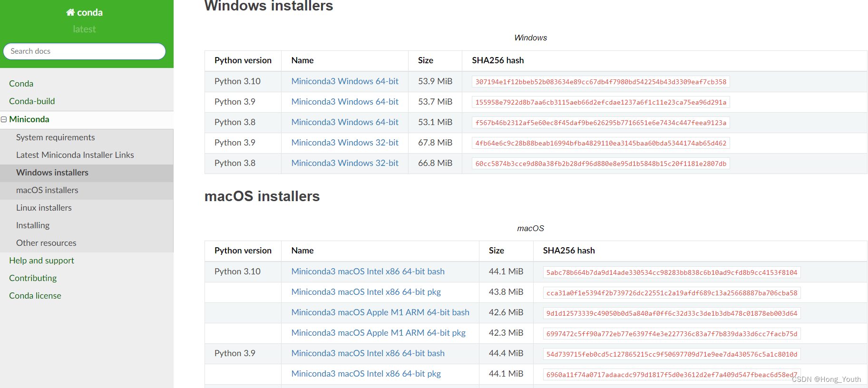Open the Contributing page
868x388 pixels.
(x=33, y=278)
